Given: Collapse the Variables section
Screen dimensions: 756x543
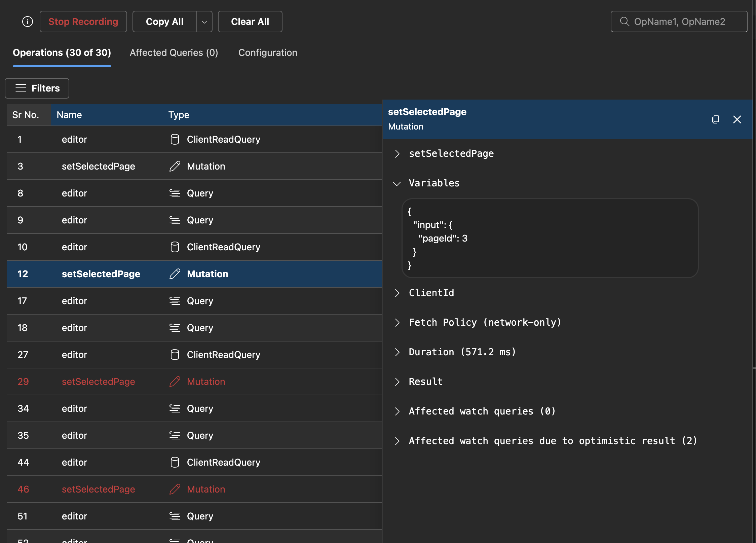Looking at the screenshot, I should pos(397,183).
